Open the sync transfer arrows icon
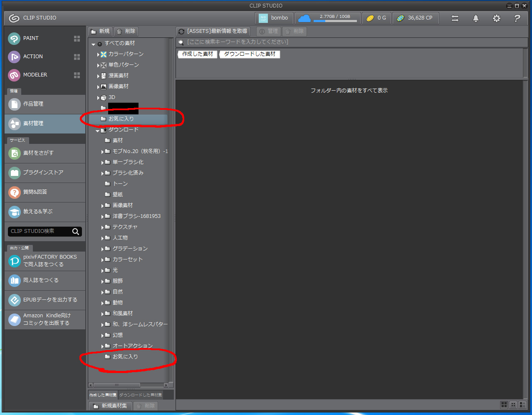532x415 pixels. pyautogui.click(x=455, y=18)
